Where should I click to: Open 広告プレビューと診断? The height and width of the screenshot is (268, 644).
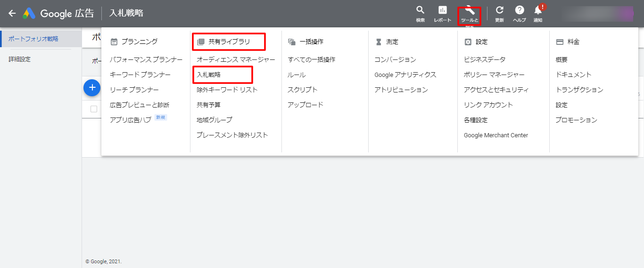(x=140, y=105)
